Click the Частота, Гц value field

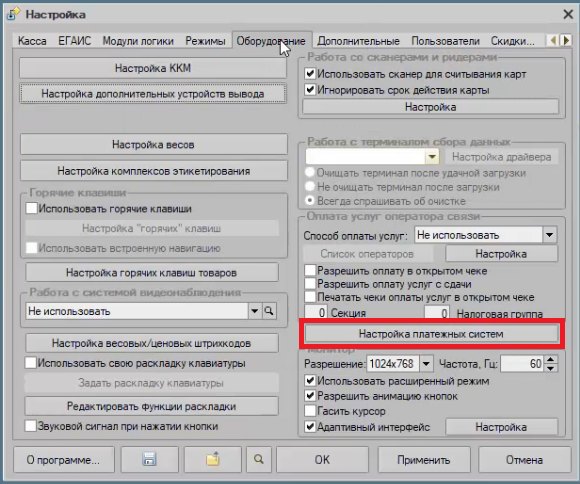click(522, 364)
